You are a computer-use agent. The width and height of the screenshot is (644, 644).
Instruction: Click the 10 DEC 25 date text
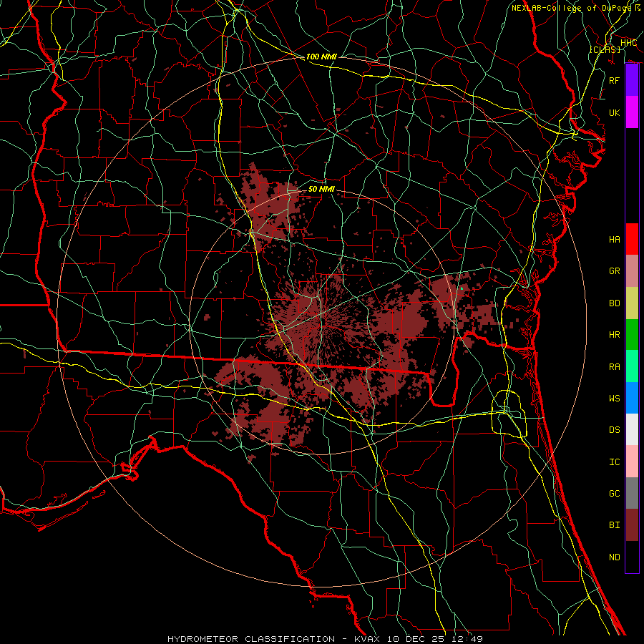point(417,639)
